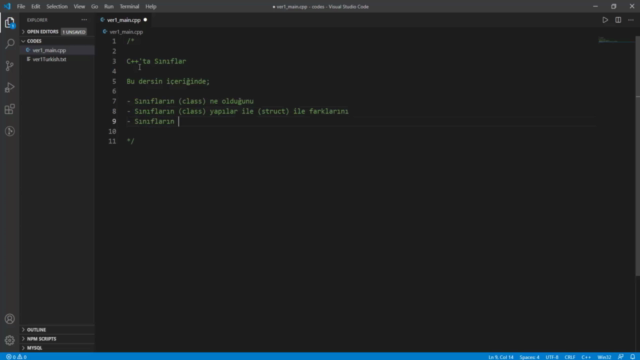This screenshot has height=360, width=640.
Task: Open the notifications bell in status bar
Action: pyautogui.click(x=632, y=357)
